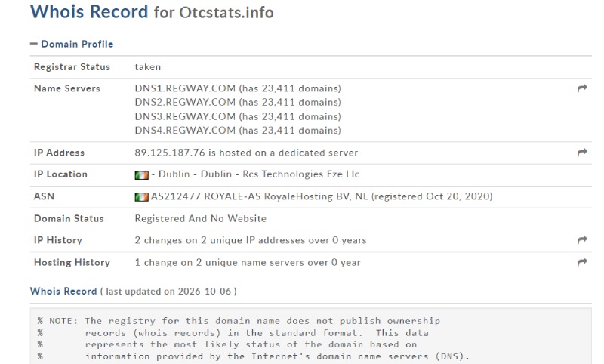The height and width of the screenshot is (364, 604).
Task: Open the Hosting History row arrow icon
Action: click(582, 262)
